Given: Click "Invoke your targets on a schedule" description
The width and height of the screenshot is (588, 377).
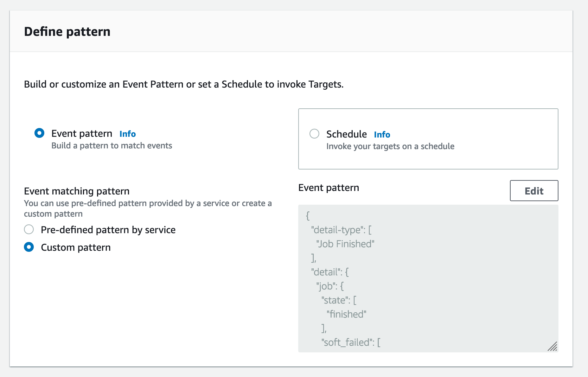Looking at the screenshot, I should pos(390,147).
